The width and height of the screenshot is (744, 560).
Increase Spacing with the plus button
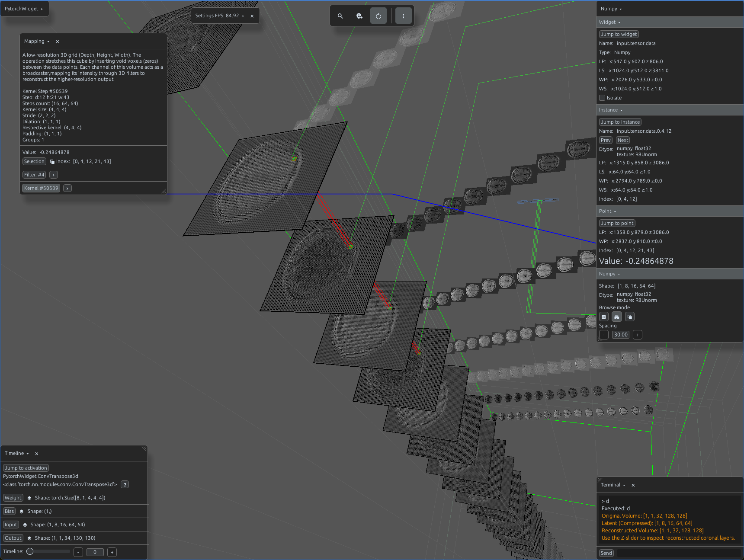coord(638,335)
